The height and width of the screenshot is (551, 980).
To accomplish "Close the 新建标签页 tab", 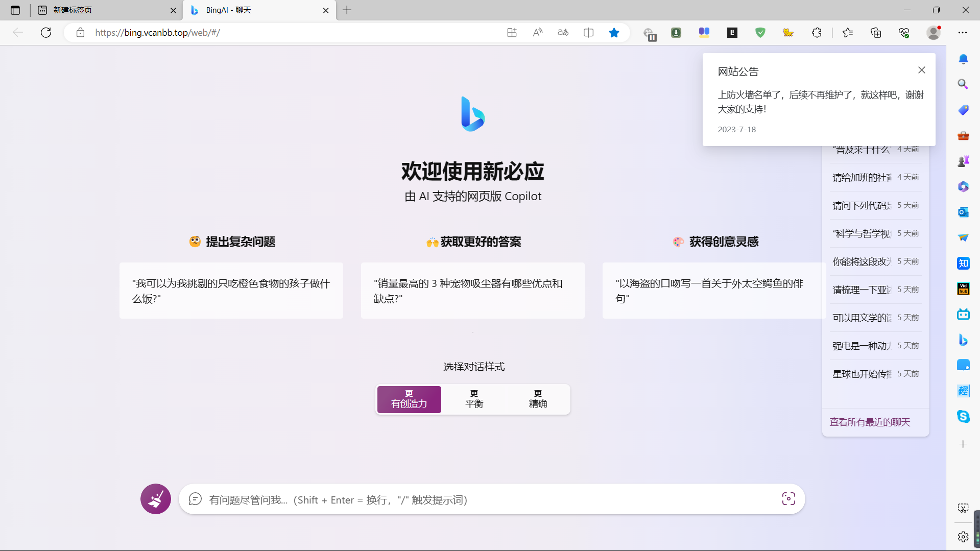I will tap(173, 10).
